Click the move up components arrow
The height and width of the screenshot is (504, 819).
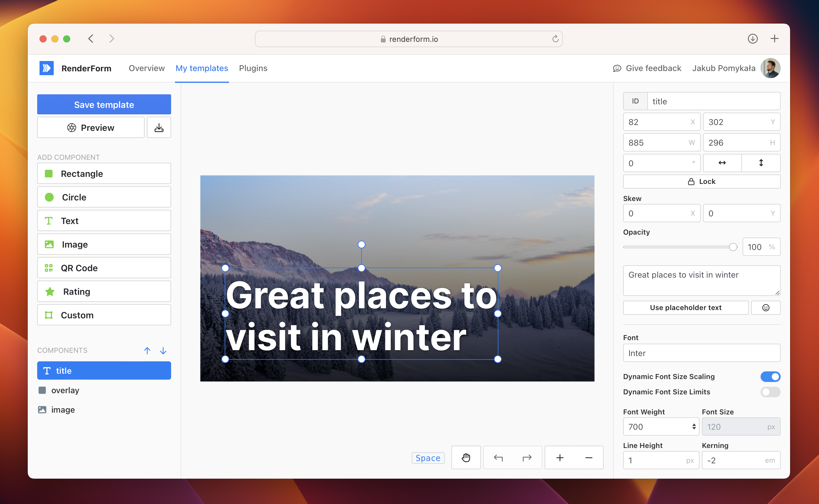click(147, 350)
